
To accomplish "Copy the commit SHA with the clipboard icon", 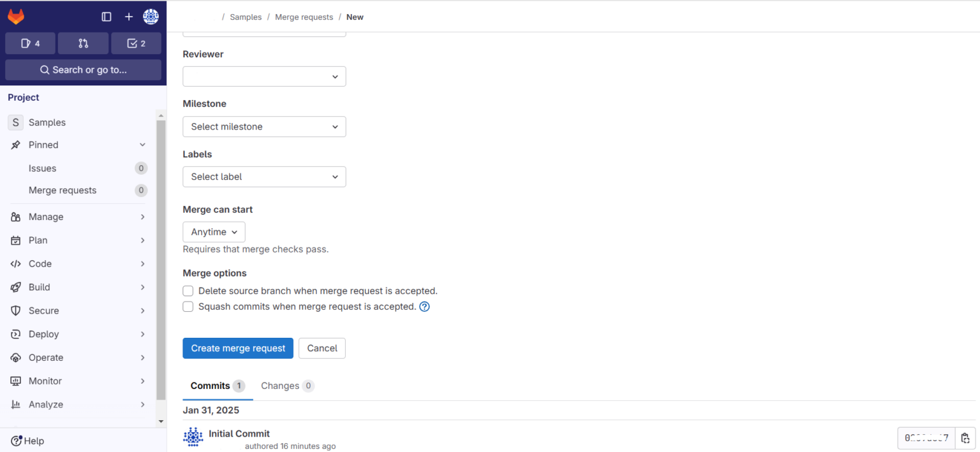I will [965, 438].
